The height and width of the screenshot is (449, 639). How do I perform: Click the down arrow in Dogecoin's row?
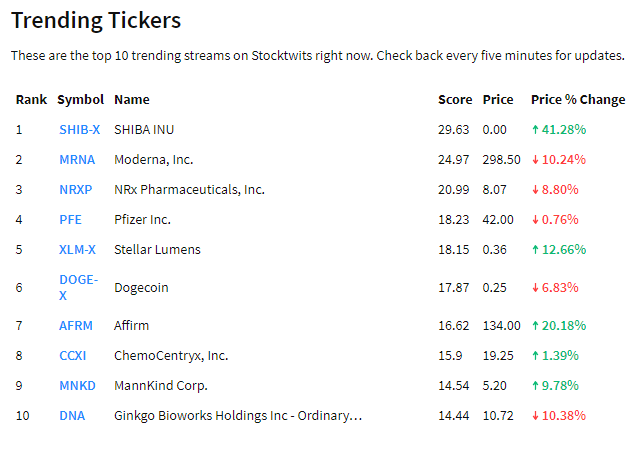(x=535, y=288)
